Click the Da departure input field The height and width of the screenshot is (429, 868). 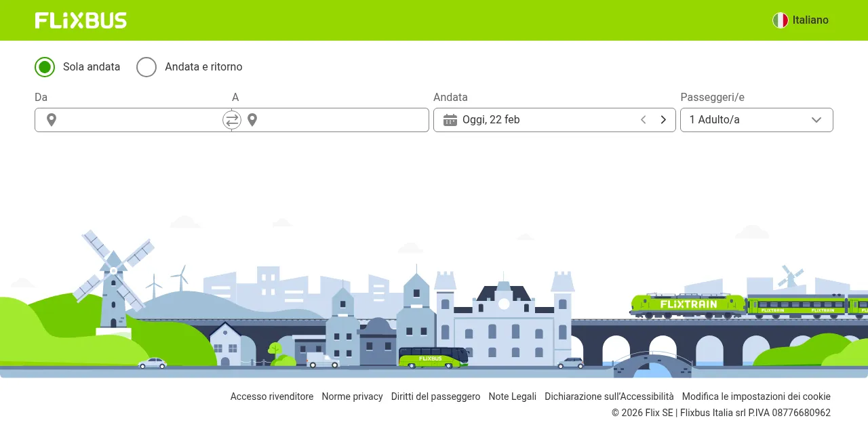[x=133, y=120]
